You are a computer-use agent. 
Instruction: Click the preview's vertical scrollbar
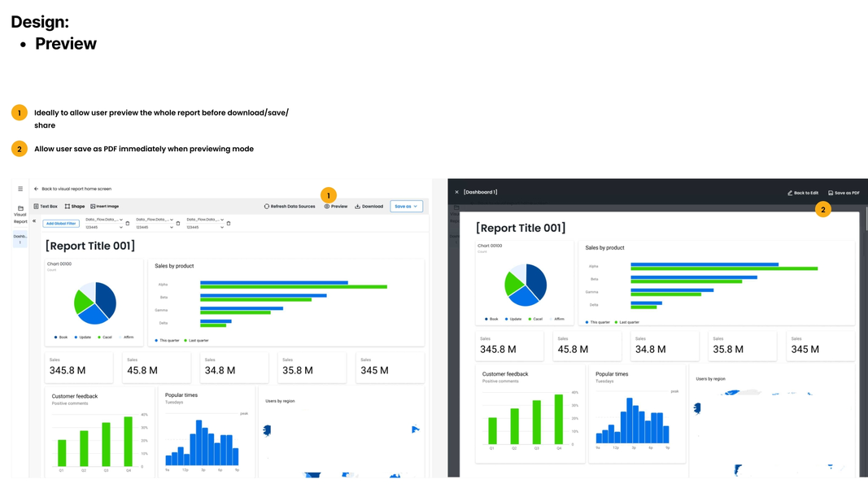point(866,219)
